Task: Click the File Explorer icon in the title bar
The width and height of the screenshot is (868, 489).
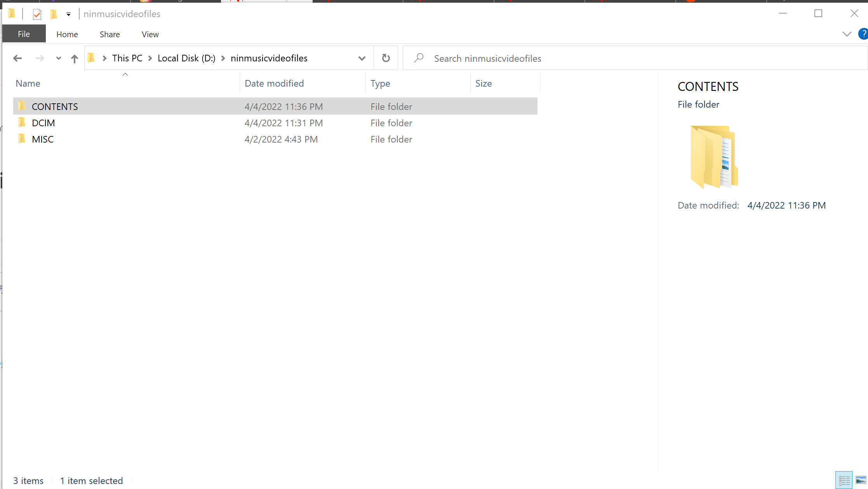Action: point(12,14)
